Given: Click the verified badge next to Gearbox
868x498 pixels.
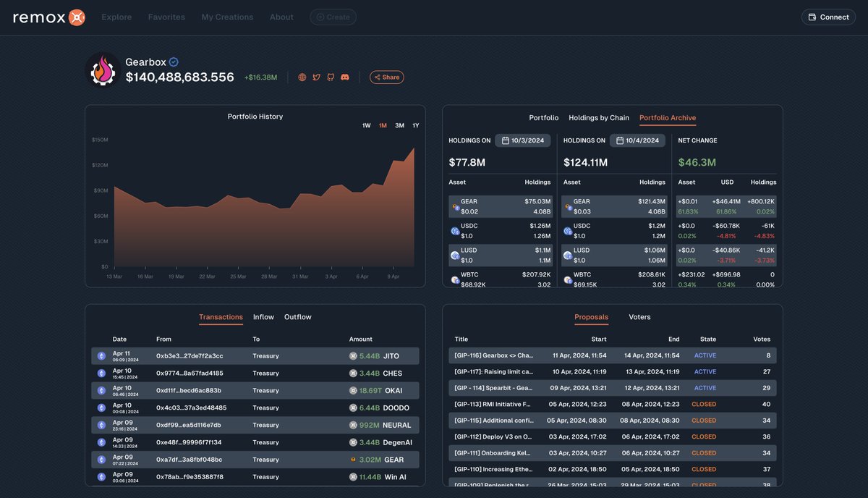Looking at the screenshot, I should coord(174,62).
